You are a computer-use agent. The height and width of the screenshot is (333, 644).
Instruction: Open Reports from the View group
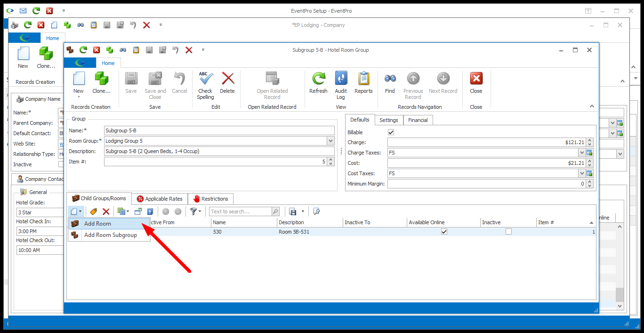(x=363, y=83)
